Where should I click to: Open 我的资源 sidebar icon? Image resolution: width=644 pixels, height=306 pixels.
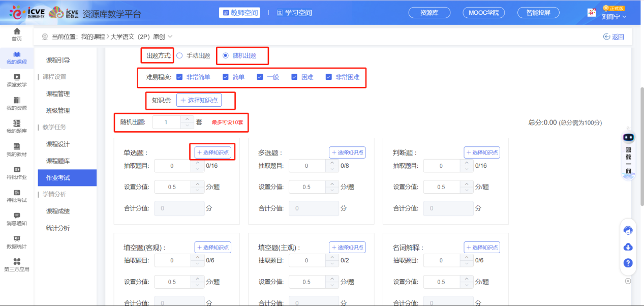[x=17, y=103]
